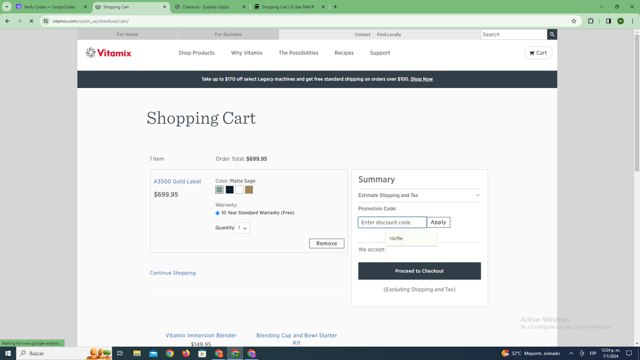Image resolution: width=640 pixels, height=360 pixels.
Task: Open the browser extensions icon
Action: point(590,21)
